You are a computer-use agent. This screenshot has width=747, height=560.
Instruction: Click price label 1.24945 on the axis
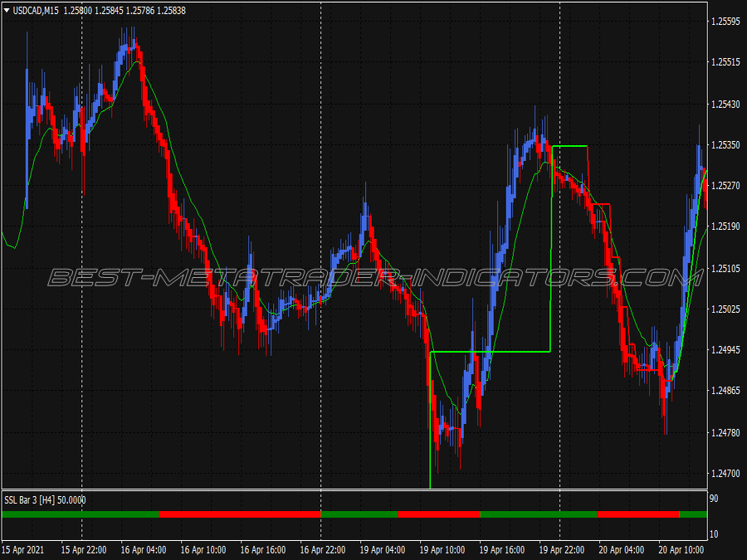pyautogui.click(x=725, y=350)
